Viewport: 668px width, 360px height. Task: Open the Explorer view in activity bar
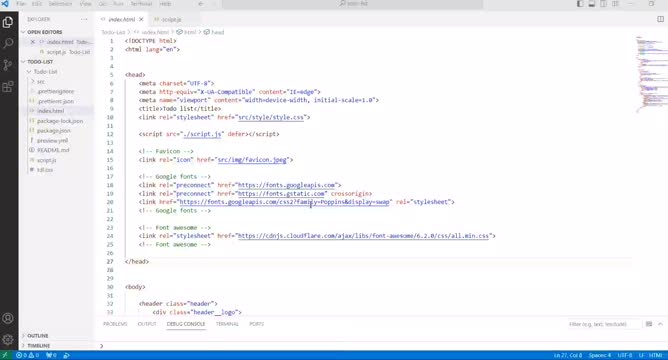[8, 22]
